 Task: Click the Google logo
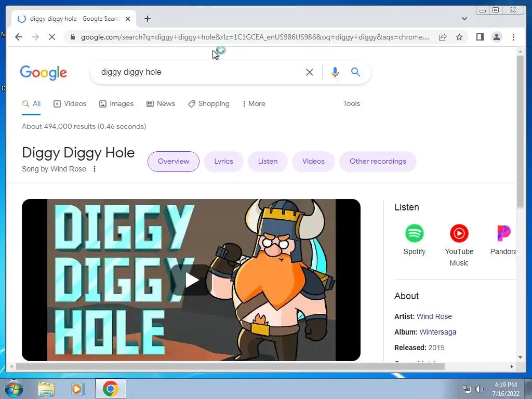tap(44, 72)
